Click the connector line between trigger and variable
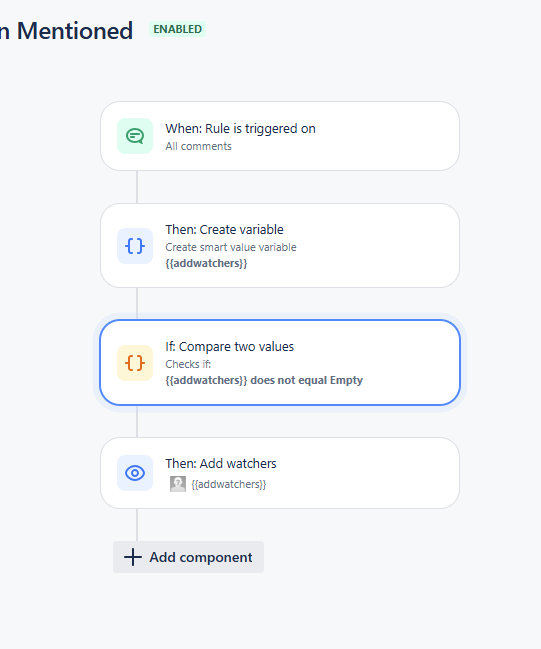 click(137, 187)
